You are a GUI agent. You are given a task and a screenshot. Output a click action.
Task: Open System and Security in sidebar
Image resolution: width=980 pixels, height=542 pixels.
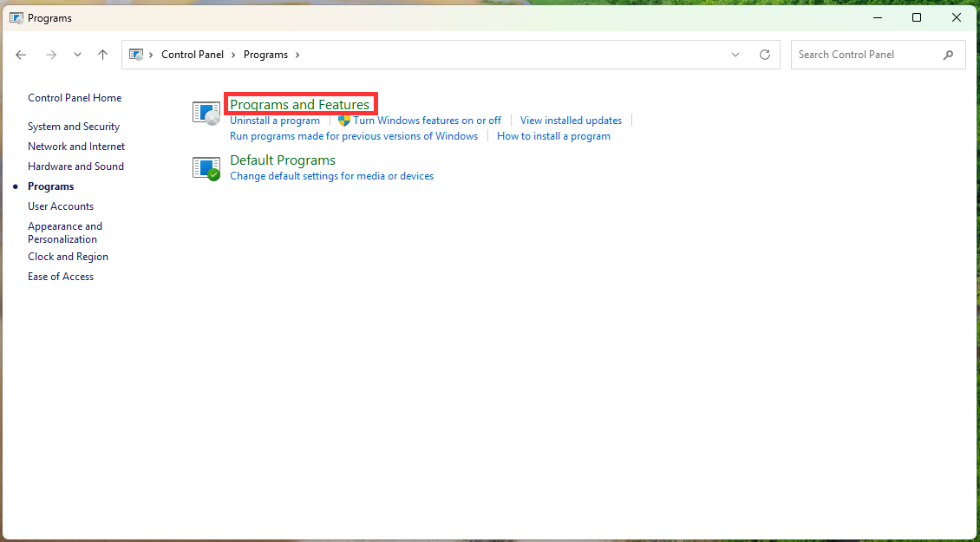pos(74,127)
